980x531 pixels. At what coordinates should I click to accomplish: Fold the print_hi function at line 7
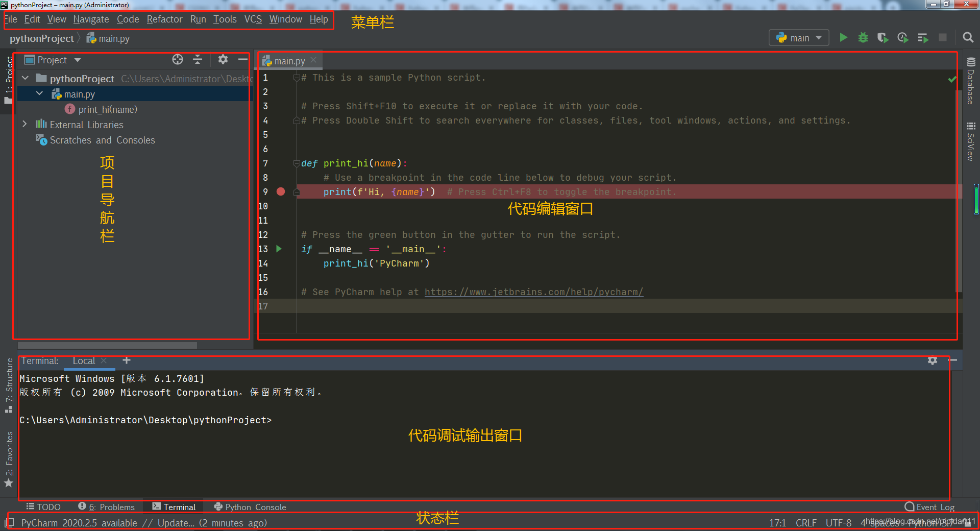point(296,163)
